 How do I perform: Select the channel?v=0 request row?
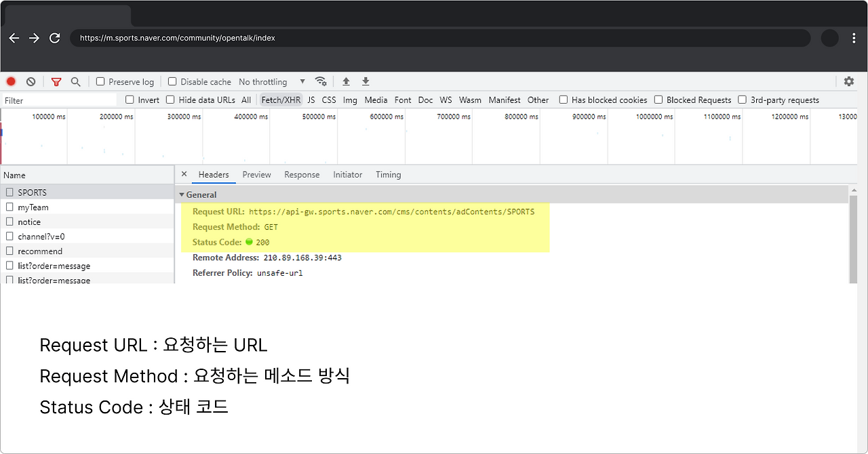click(x=87, y=236)
